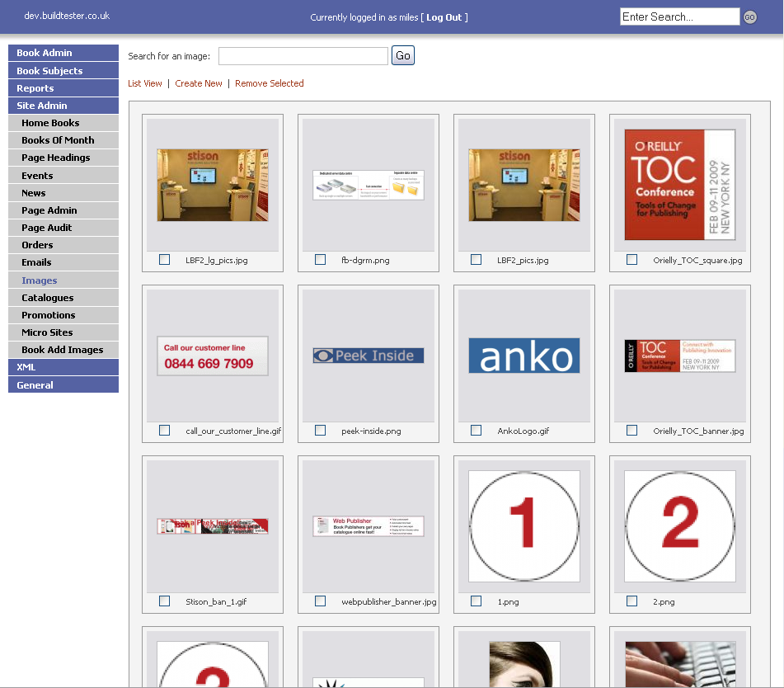Open the Book Subjects section

point(63,71)
